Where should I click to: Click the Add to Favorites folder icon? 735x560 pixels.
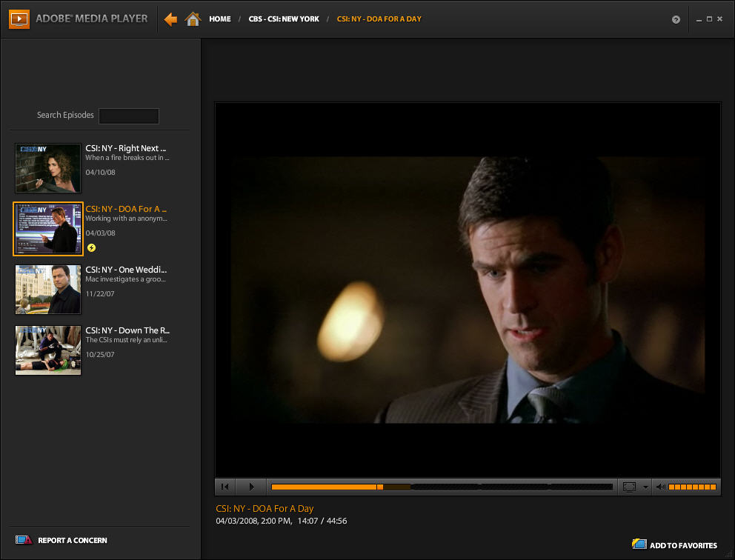[639, 544]
